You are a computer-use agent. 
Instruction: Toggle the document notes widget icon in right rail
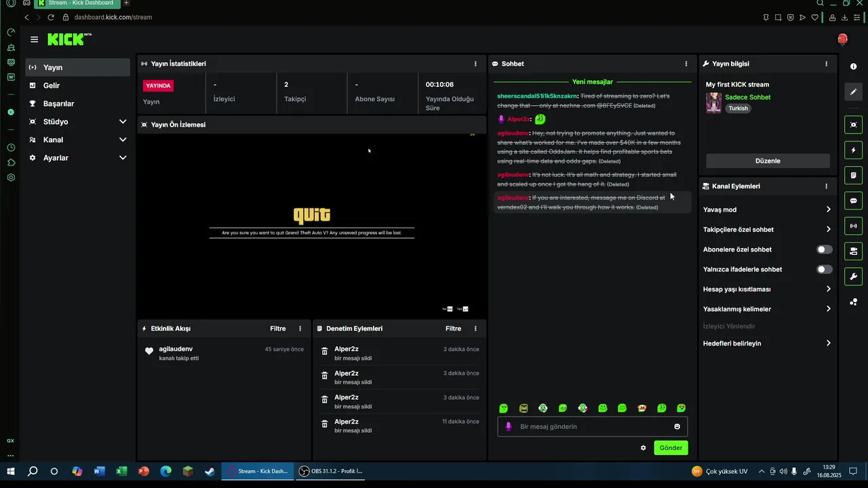853,176
